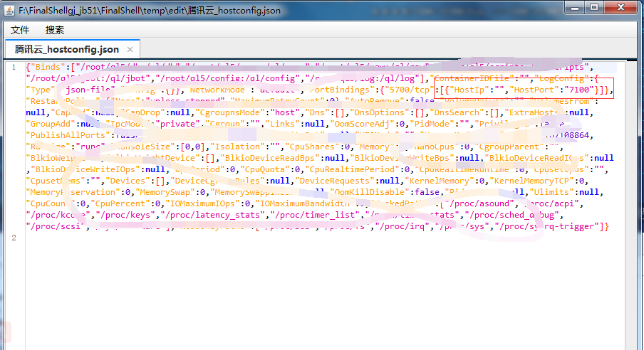Click line number 2 in gutter

pos(14,238)
